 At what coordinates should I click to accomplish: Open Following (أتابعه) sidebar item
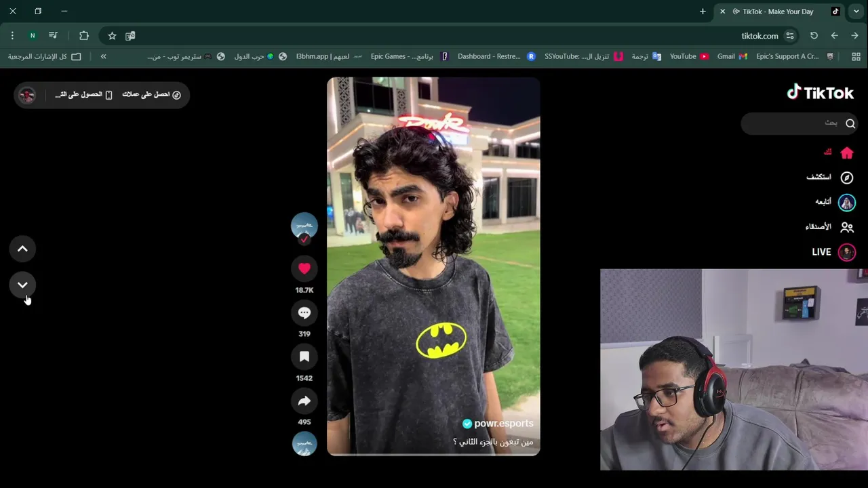tap(834, 202)
